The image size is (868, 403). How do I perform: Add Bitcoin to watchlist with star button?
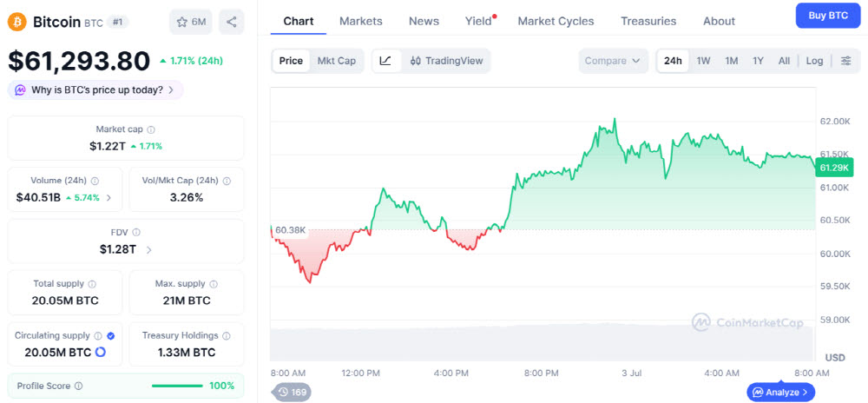point(190,22)
